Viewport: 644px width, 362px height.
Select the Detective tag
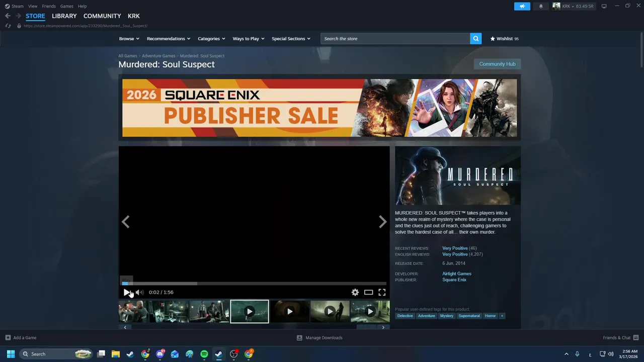(405, 316)
